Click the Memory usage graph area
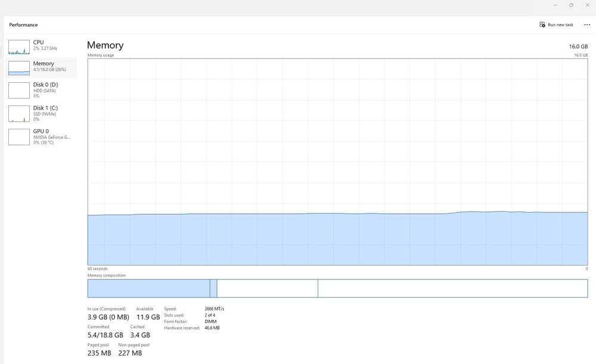 337,162
